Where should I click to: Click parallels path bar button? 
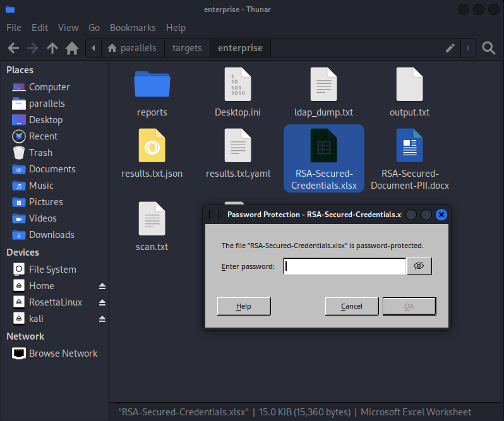[x=133, y=48]
